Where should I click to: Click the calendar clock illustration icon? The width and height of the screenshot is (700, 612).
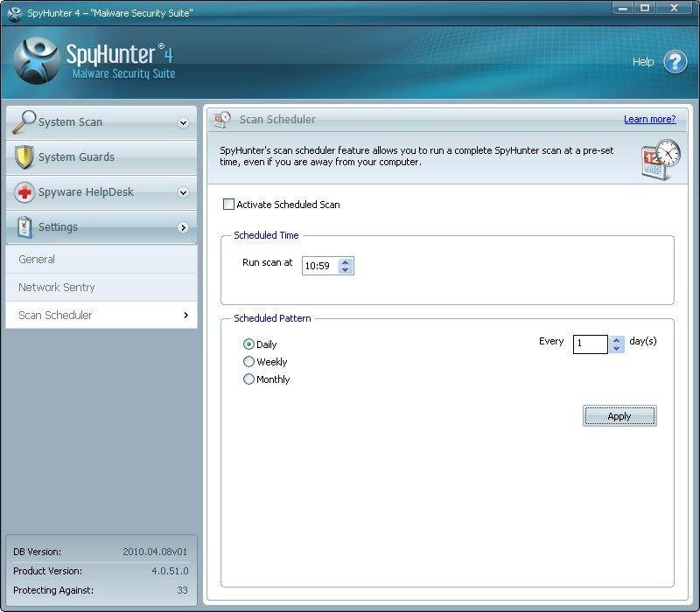[x=661, y=159]
